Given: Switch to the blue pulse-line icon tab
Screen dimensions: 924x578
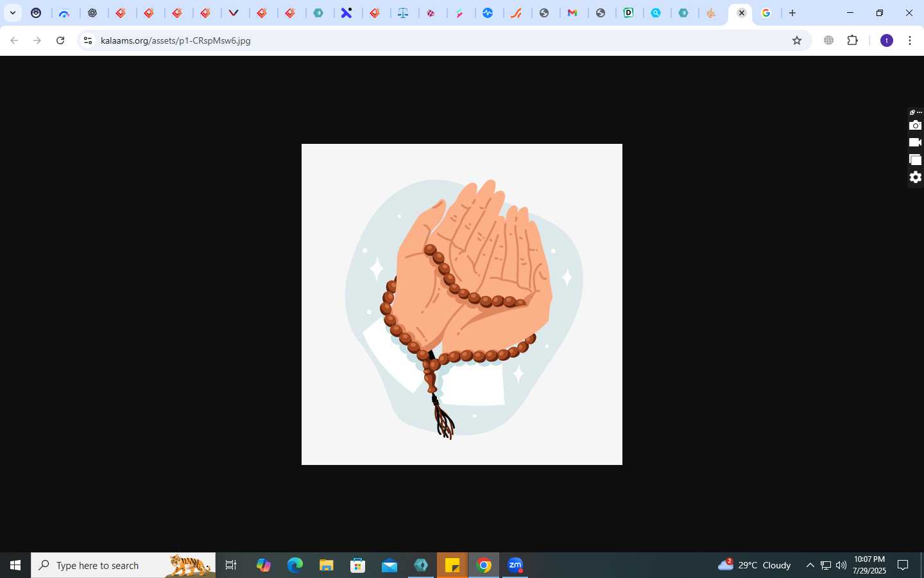Looking at the screenshot, I should point(488,13).
